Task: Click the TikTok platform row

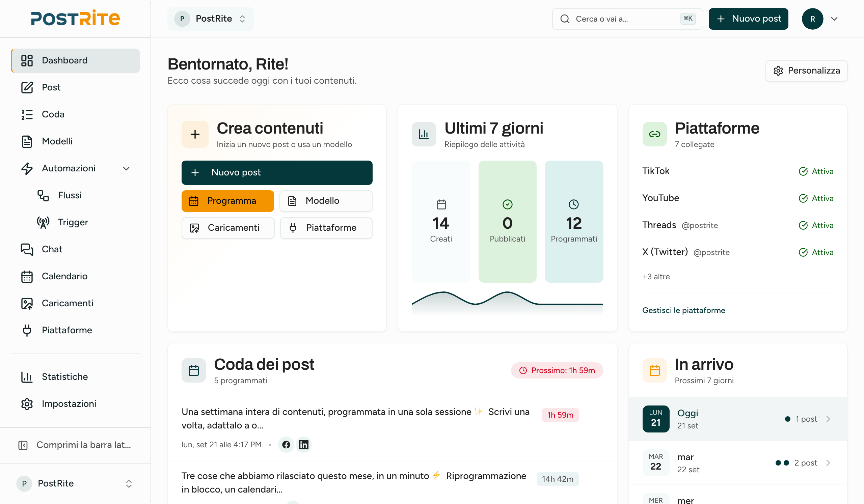Action: (738, 171)
